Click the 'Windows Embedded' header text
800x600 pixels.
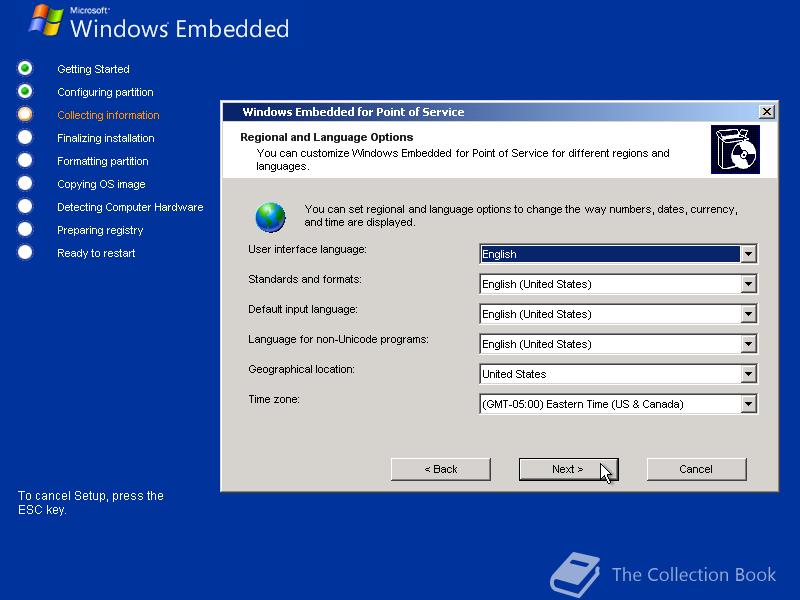179,28
